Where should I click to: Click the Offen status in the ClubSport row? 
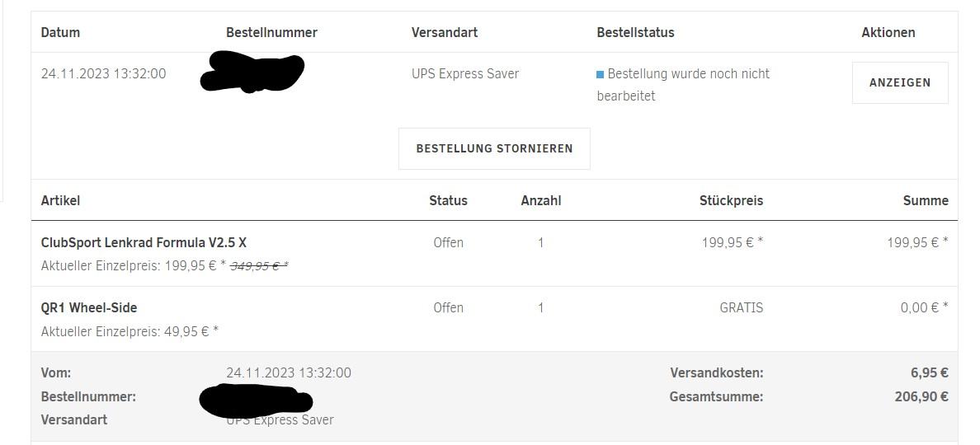tap(448, 242)
